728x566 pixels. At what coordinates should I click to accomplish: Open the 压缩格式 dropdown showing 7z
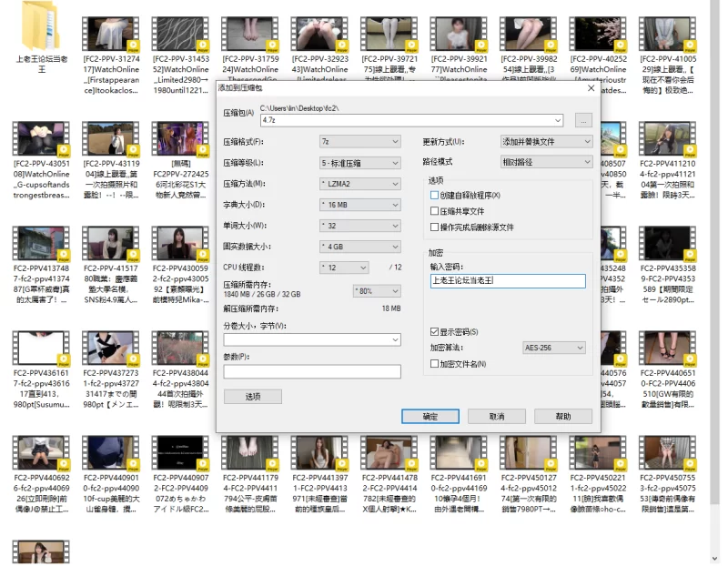(x=359, y=142)
